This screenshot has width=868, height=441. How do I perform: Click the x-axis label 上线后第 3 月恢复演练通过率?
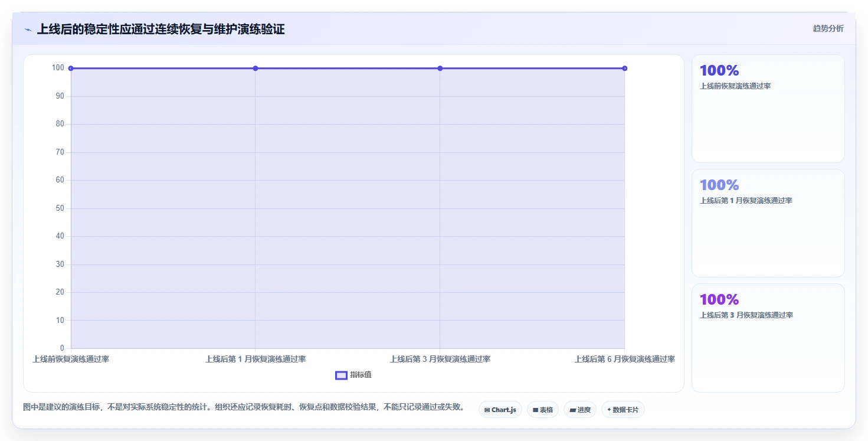pyautogui.click(x=440, y=359)
